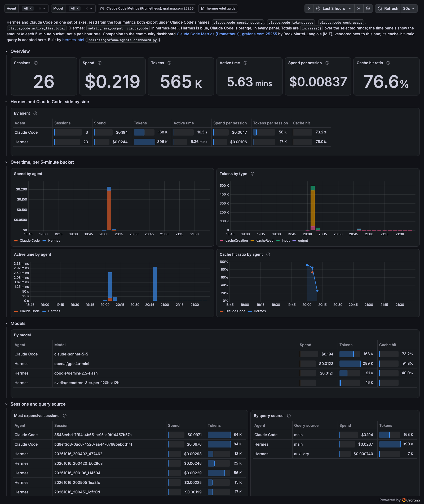
Task: Zoom out the time range with the magnifier icon
Action: coord(368,8)
